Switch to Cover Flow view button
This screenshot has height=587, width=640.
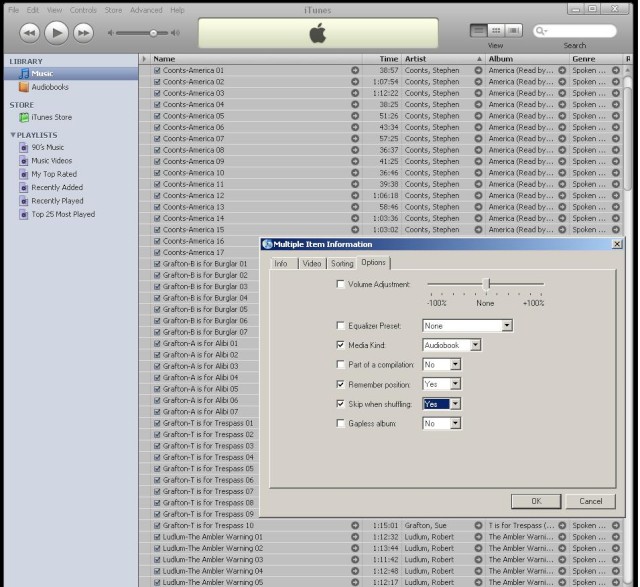(513, 31)
